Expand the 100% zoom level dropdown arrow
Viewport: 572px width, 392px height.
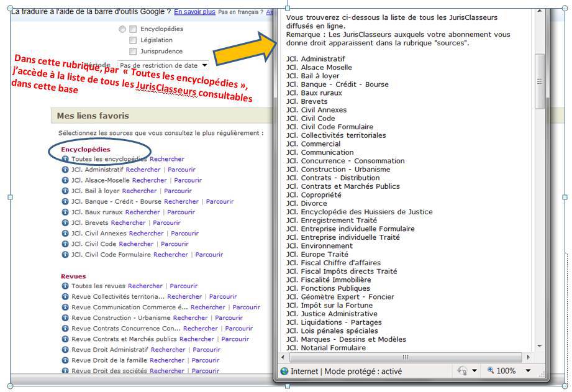[x=528, y=371]
